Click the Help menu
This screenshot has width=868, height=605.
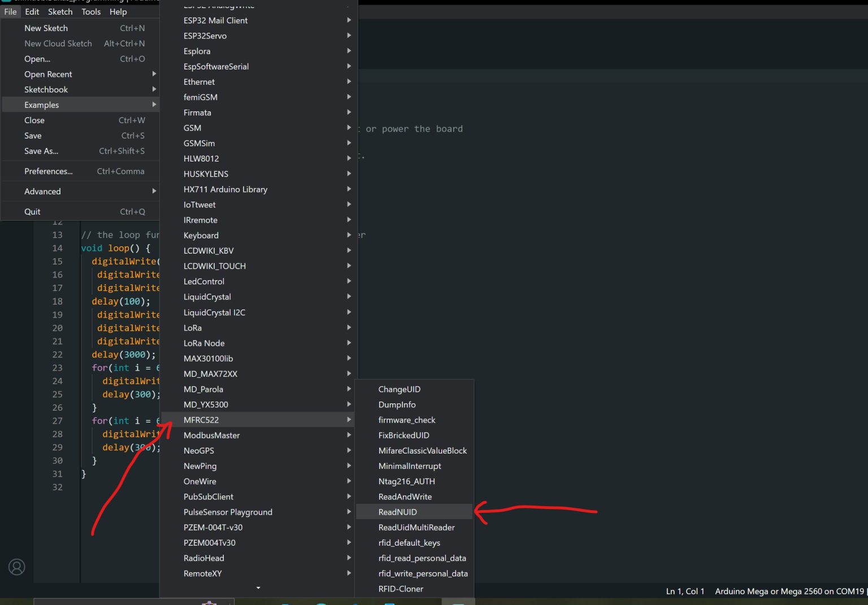click(x=118, y=12)
